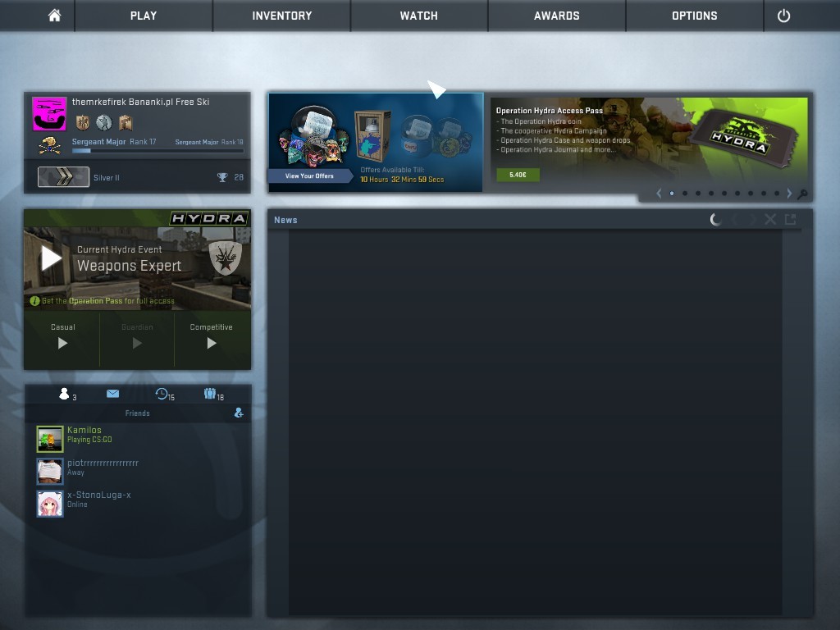Screen dimensions: 840x630
Task: Select the fifth banner page dot
Action: tap(724, 194)
